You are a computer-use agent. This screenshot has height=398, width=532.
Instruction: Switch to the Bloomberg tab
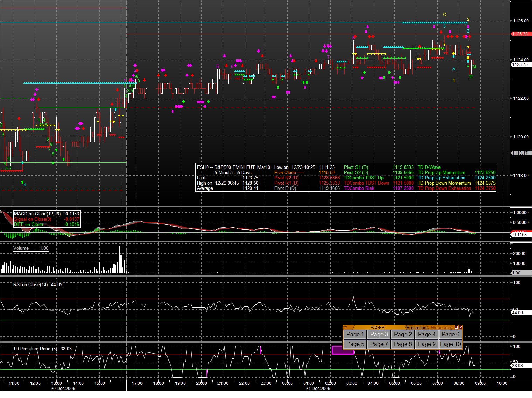coord(441,328)
